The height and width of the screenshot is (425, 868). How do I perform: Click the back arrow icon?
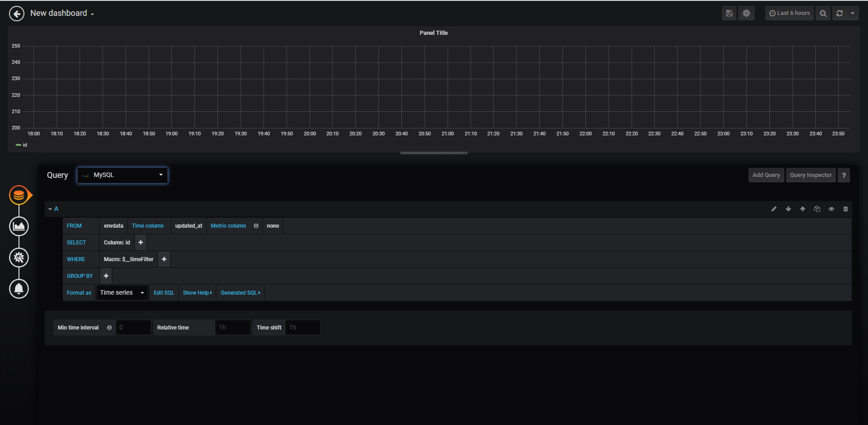(17, 14)
